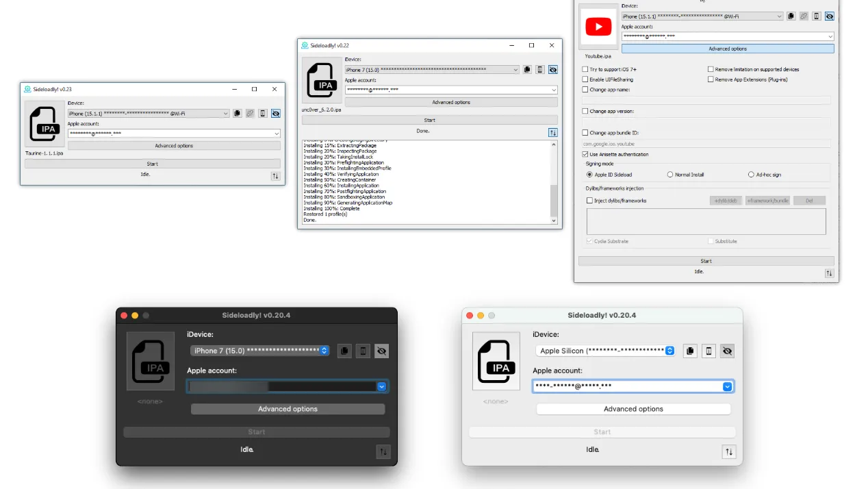The height and width of the screenshot is (489, 868).
Task: Open Apple account dropdown in dark macOS window
Action: click(x=288, y=386)
